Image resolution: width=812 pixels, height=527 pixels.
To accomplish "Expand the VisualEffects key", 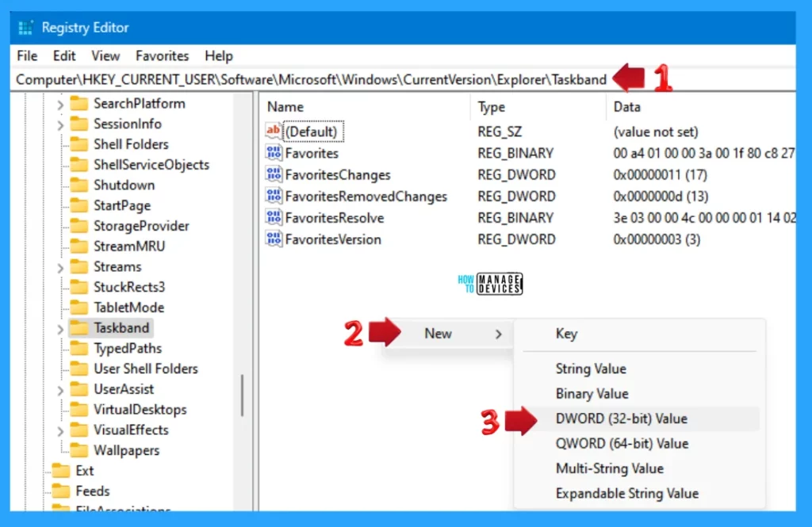I will [x=60, y=430].
